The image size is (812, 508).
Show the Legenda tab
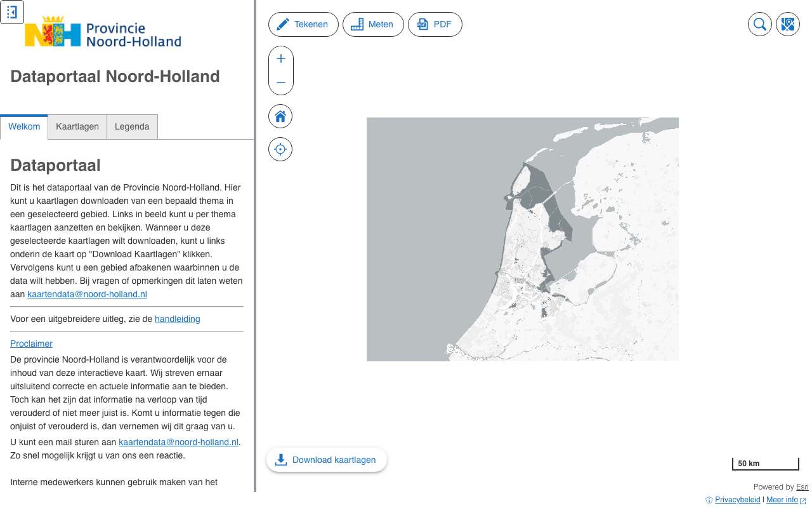[x=132, y=127]
